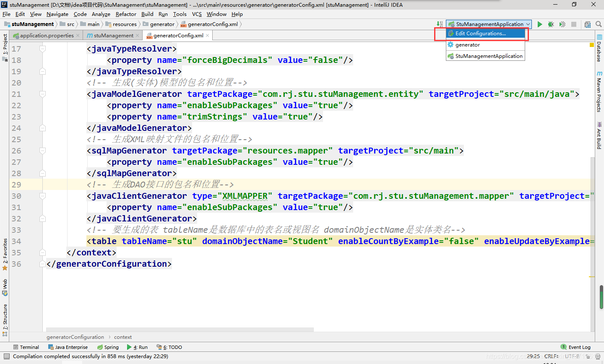Choose Edit Configurations... from the dropdown

coord(485,34)
